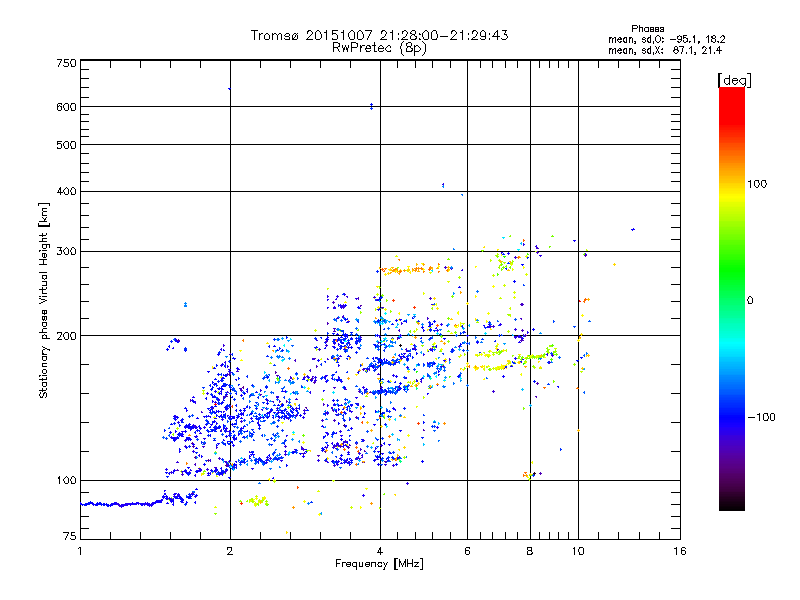The width and height of the screenshot is (800, 600).
Task: Click the x-axis label "16"
Action: point(680,551)
